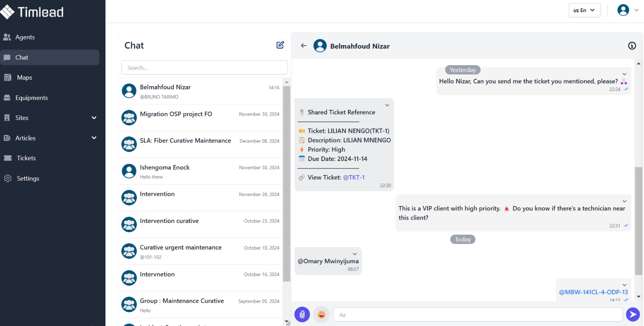Open options chevron on @Omary Mwinyijuma message
Image resolution: width=644 pixels, height=326 pixels.
click(355, 254)
